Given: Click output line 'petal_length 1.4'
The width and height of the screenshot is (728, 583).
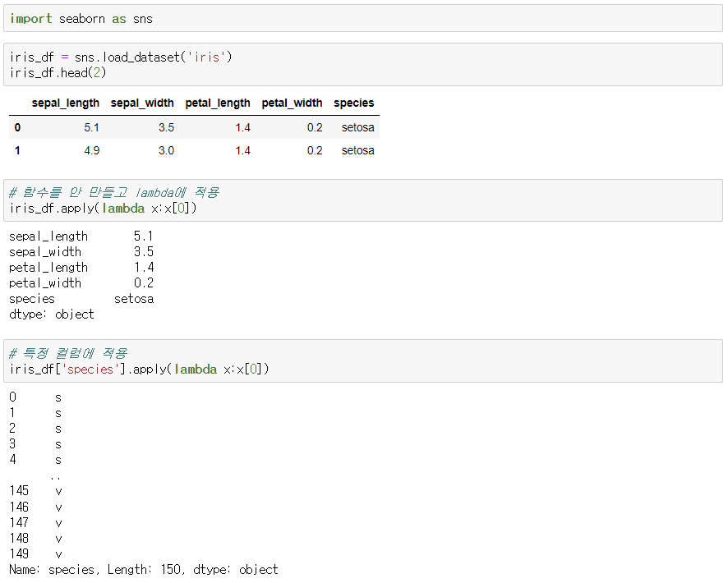Looking at the screenshot, I should pos(81,268).
